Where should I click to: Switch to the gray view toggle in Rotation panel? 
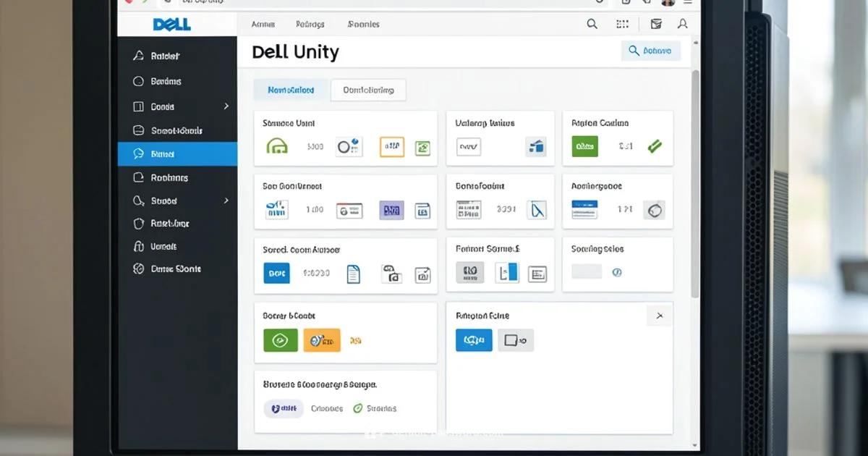coord(516,339)
